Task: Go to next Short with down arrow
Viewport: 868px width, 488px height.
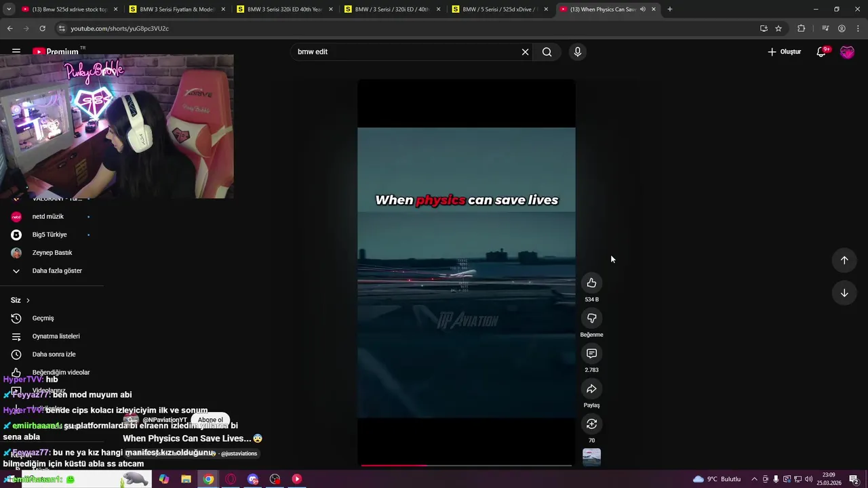Action: point(844,293)
